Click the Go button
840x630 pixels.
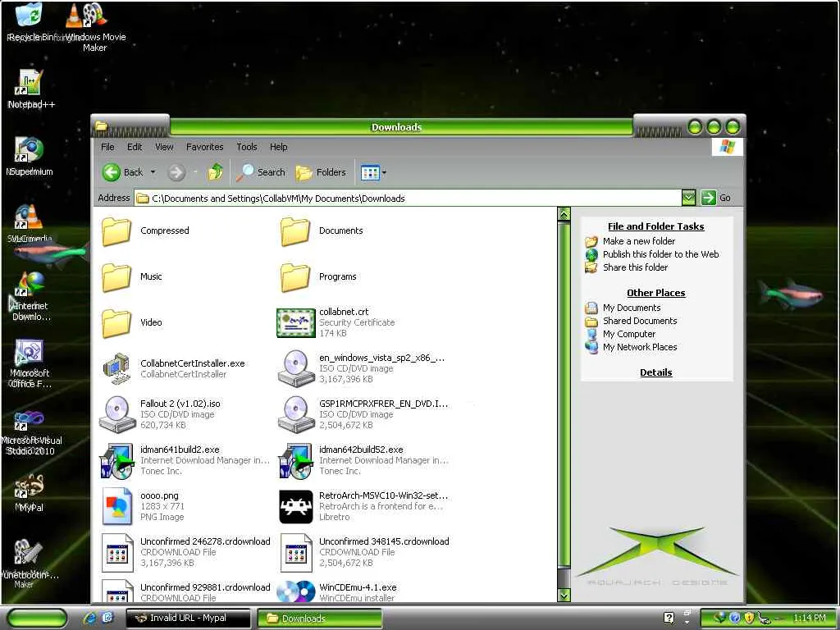pos(717,198)
